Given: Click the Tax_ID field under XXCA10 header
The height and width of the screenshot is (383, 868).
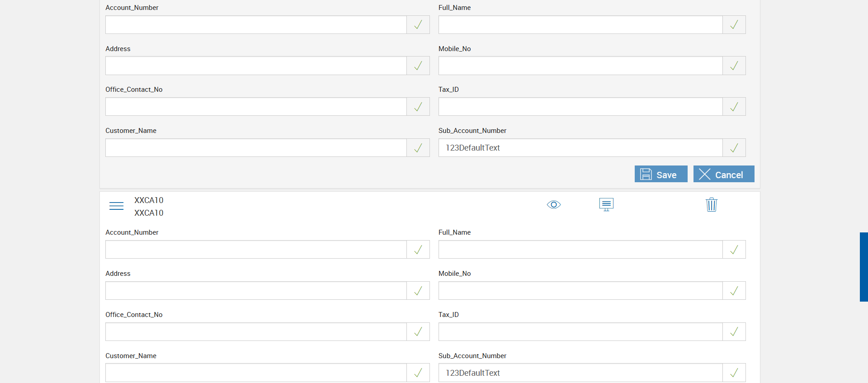Looking at the screenshot, I should click(x=580, y=332).
